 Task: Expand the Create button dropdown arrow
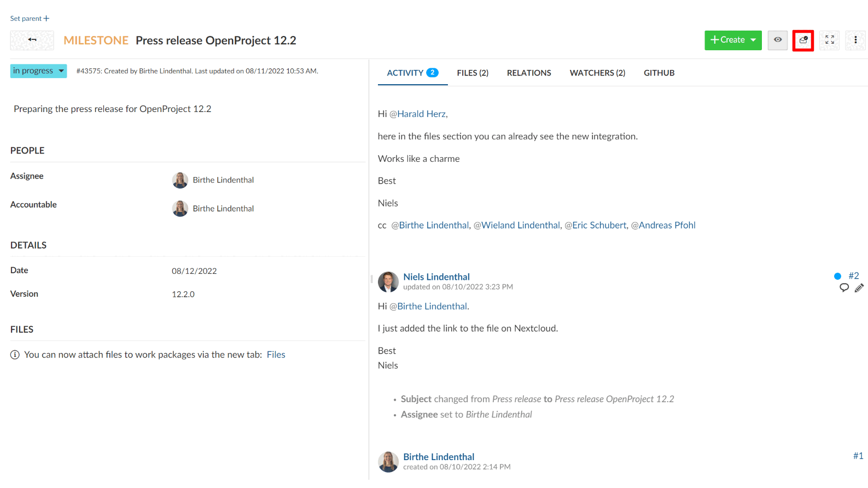tap(753, 40)
